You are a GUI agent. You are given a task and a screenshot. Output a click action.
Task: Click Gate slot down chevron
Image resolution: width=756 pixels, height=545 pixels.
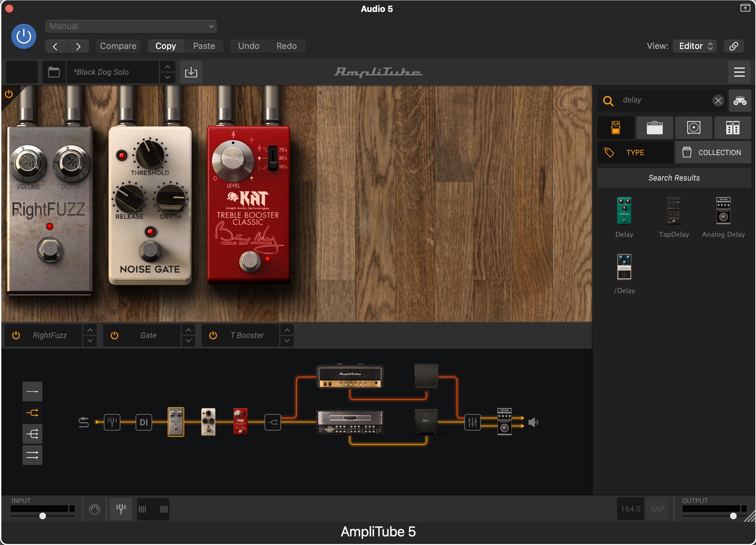[x=188, y=341]
